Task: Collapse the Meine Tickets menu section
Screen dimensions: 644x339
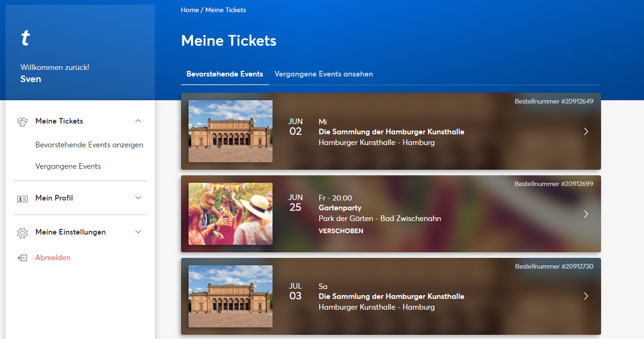Action: click(138, 121)
